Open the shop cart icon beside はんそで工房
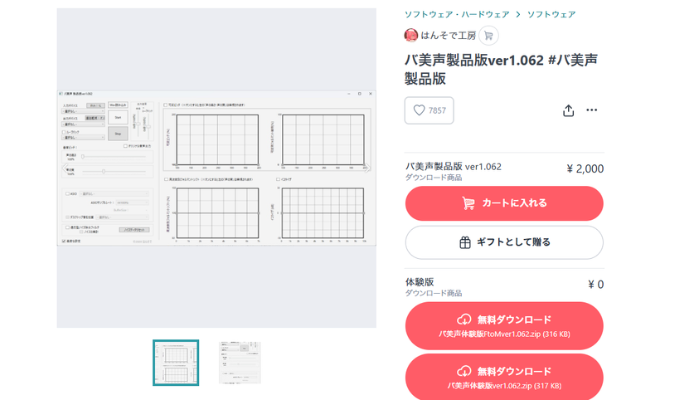 [x=488, y=36]
